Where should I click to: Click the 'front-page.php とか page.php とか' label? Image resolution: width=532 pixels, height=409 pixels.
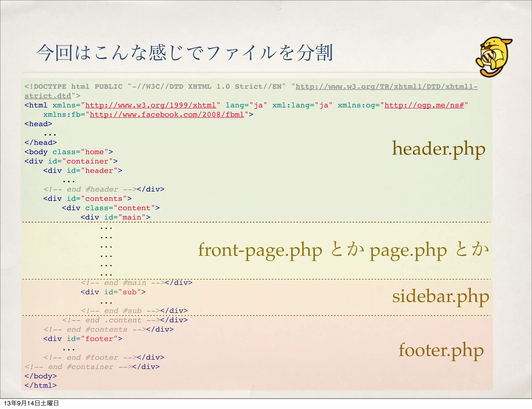343,250
